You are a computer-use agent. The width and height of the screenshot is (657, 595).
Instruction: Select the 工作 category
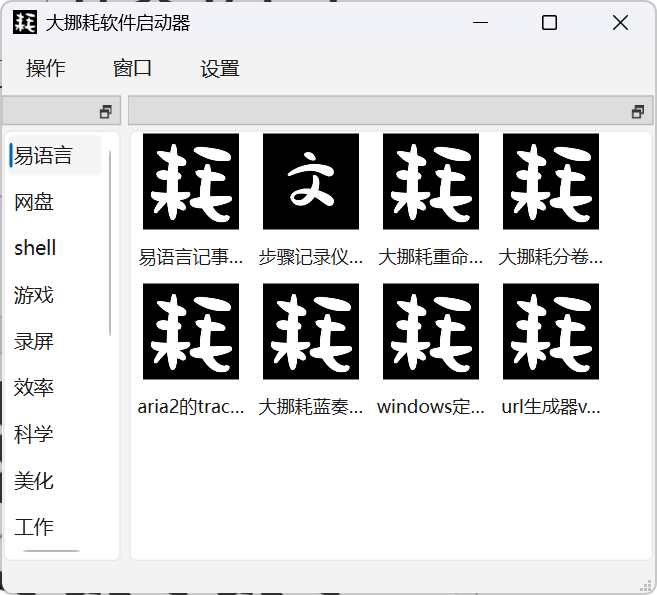(x=55, y=527)
